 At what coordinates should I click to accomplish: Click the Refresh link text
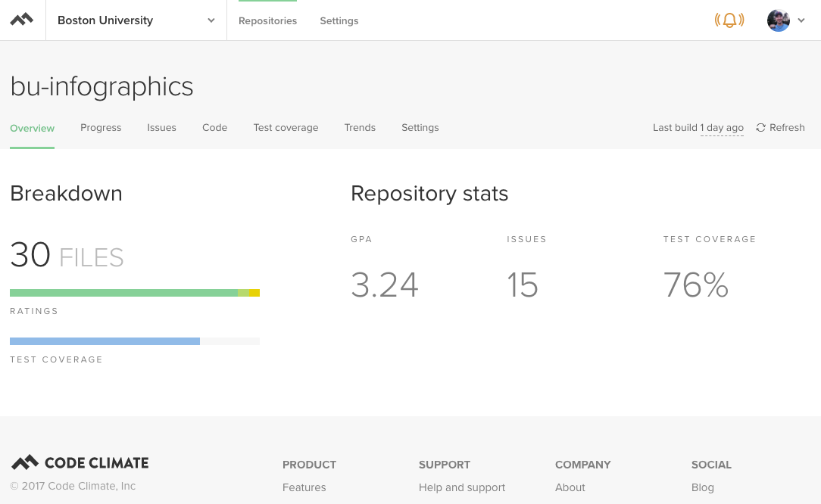tap(787, 128)
